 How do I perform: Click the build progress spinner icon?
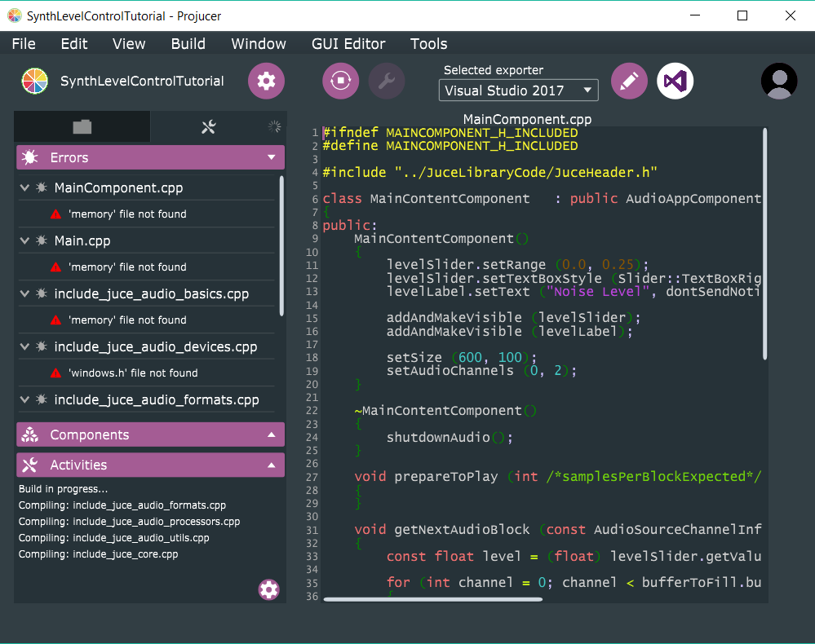[274, 126]
